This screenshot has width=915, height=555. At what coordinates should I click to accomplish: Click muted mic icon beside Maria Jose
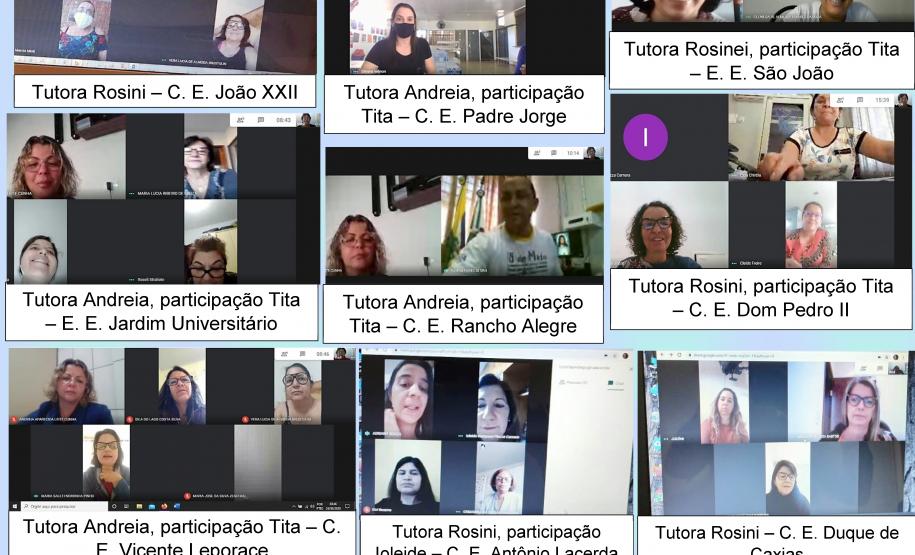[x=187, y=496]
